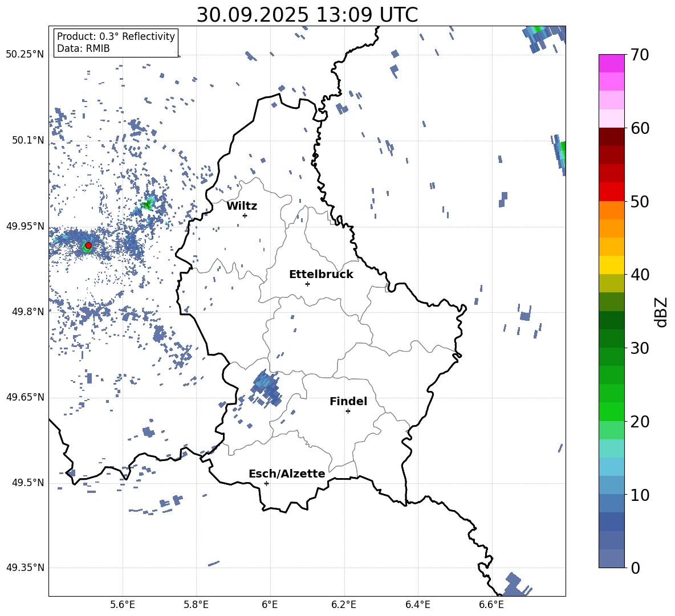Click the 49.8°N latitude label
675x616 pixels.
coord(28,312)
